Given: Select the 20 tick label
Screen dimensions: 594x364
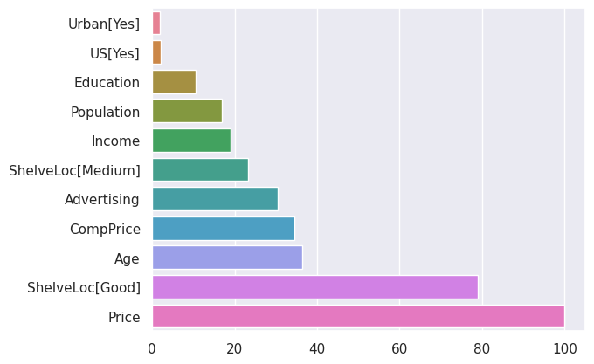Looking at the screenshot, I should [234, 349].
